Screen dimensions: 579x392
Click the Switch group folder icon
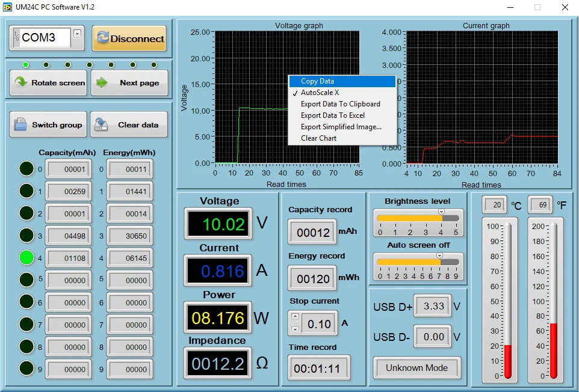(21, 124)
